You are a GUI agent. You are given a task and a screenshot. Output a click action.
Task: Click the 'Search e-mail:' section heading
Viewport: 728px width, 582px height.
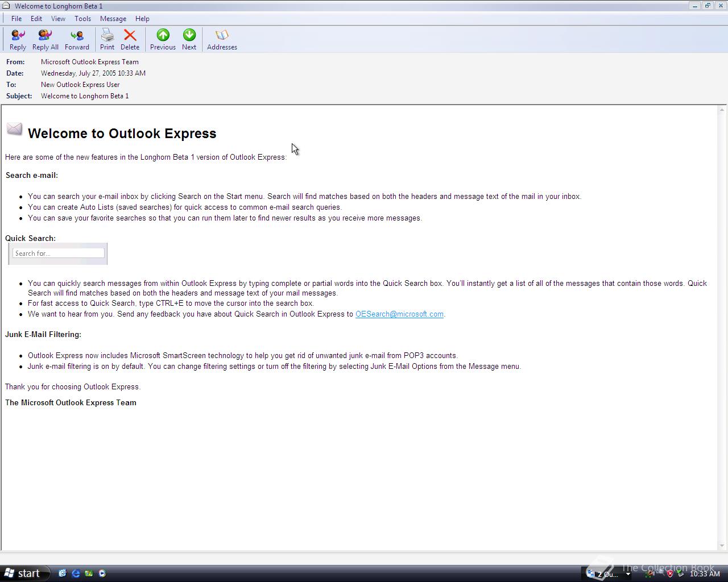[32, 175]
